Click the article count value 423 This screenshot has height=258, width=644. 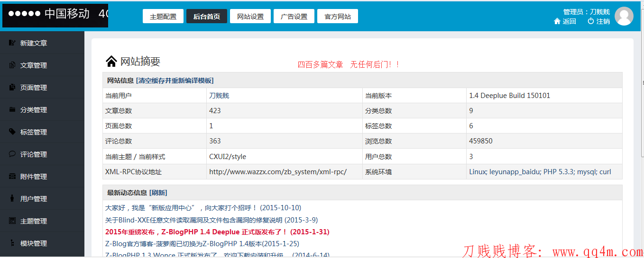coord(215,111)
